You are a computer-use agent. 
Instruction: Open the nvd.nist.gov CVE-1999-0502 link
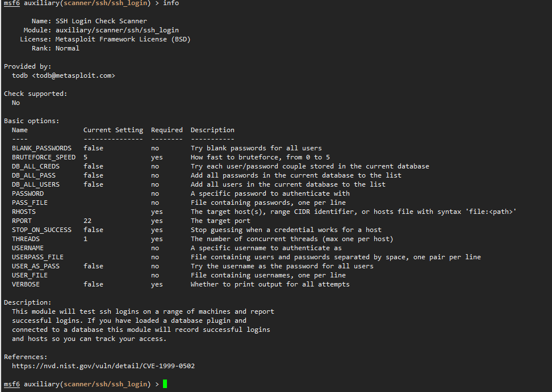tap(103, 366)
